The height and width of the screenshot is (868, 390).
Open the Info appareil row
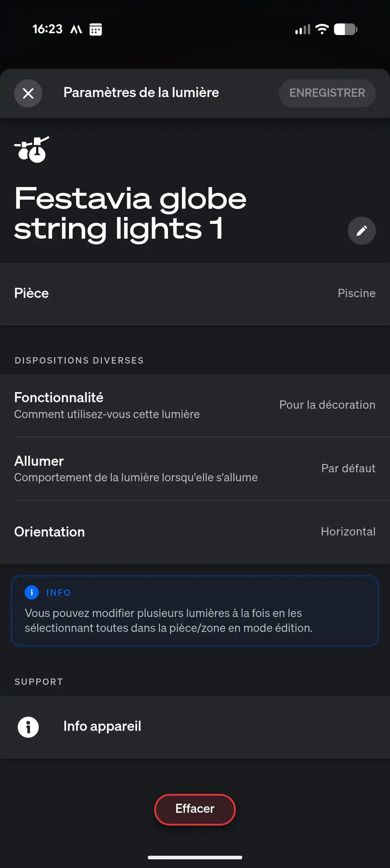pyautogui.click(x=195, y=727)
